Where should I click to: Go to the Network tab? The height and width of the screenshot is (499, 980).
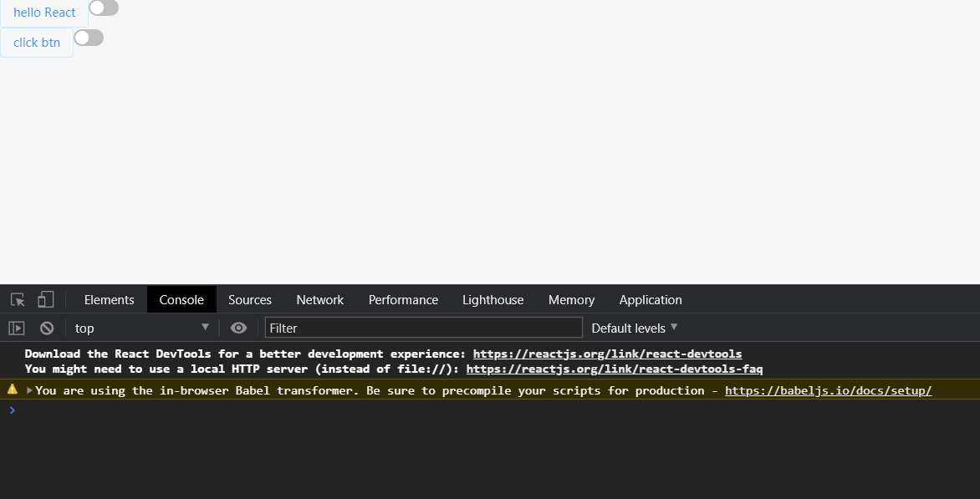pyautogui.click(x=320, y=300)
